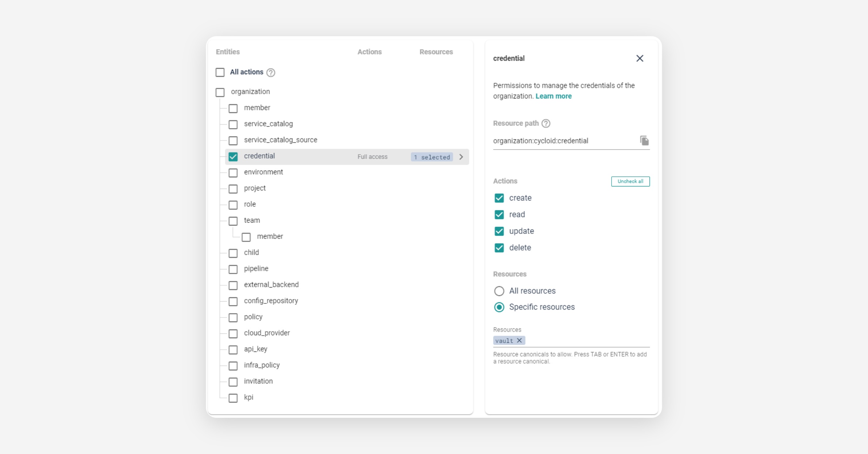Check the cloud_provider checkbox
This screenshot has height=454, width=868.
[233, 333]
